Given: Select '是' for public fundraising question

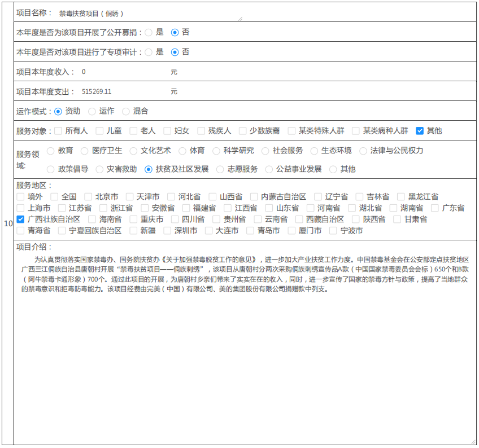Looking at the screenshot, I should (x=149, y=33).
